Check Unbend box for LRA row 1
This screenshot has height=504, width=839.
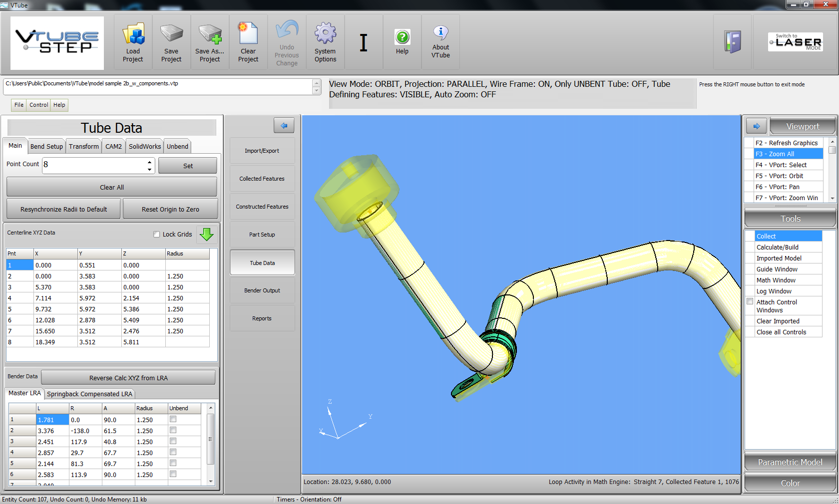click(x=173, y=419)
